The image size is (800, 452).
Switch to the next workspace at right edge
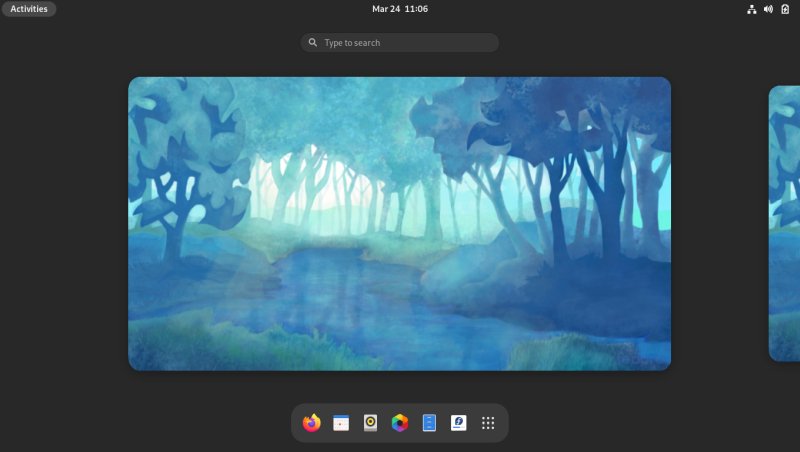[x=785, y=223]
